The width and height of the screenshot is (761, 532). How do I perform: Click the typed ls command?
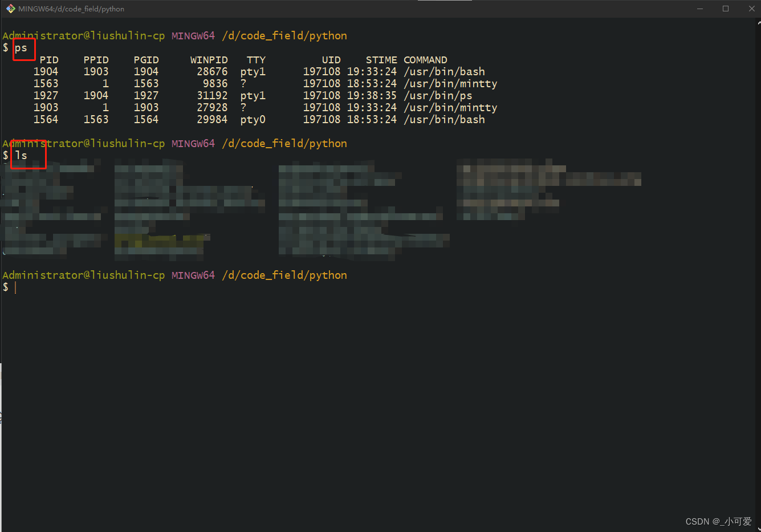[x=21, y=155]
